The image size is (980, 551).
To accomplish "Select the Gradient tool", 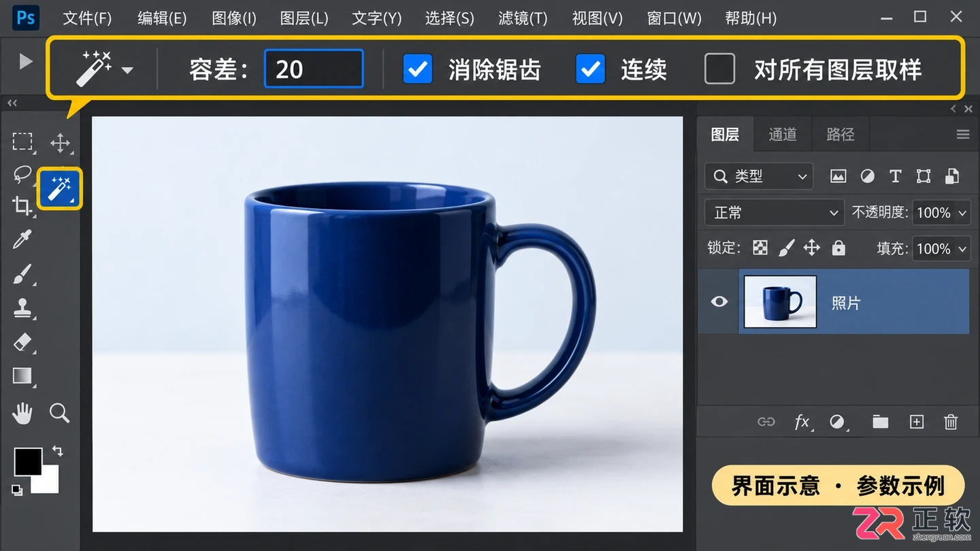I will (22, 376).
